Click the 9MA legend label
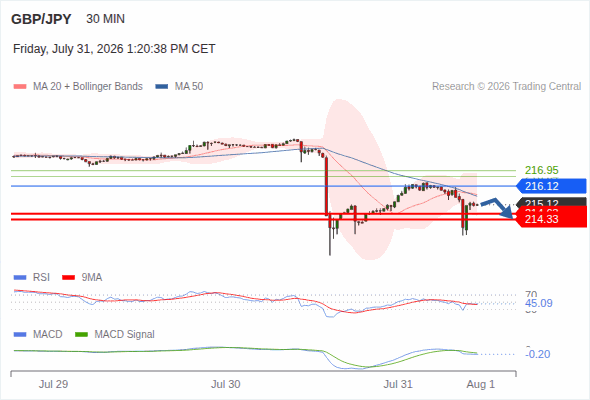The width and height of the screenshot is (590, 400). [x=92, y=277]
